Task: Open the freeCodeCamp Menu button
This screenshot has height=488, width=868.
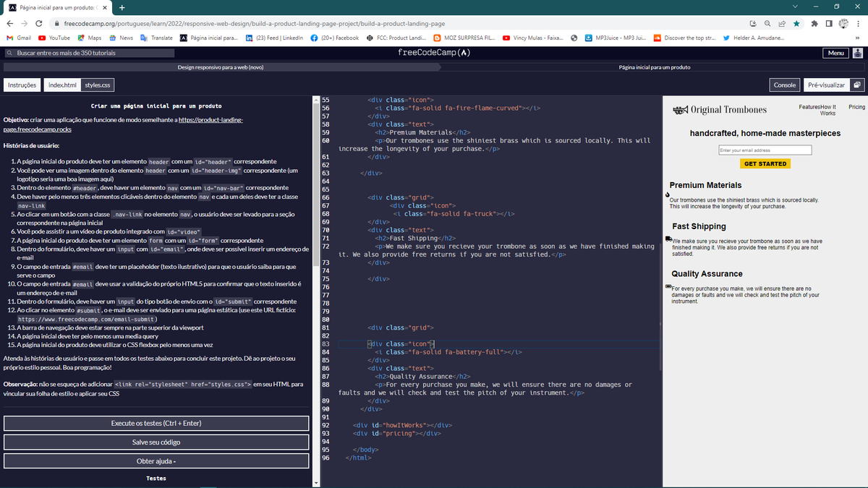Action: [835, 53]
